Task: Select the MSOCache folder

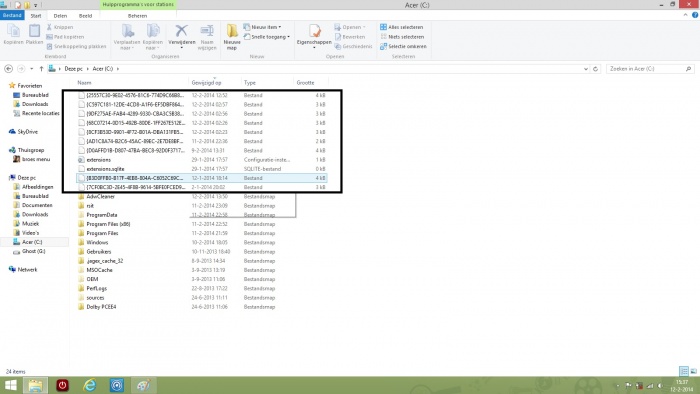Action: [99, 270]
